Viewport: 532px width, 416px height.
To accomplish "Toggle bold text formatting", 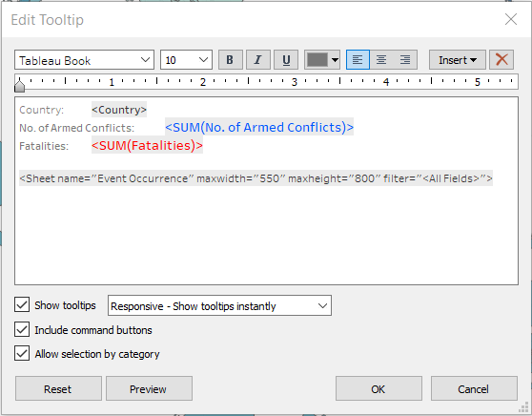I will [231, 60].
